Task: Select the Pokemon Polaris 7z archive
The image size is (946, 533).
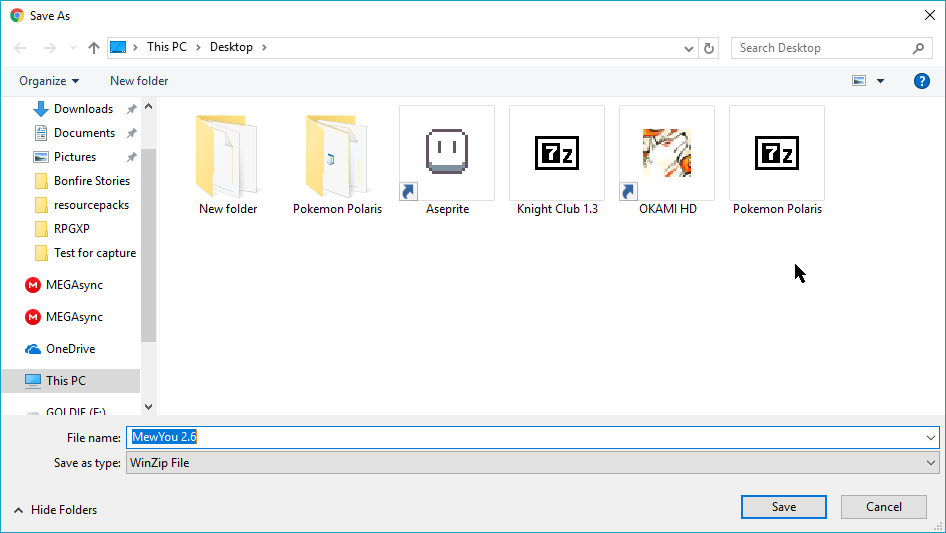Action: 776,153
